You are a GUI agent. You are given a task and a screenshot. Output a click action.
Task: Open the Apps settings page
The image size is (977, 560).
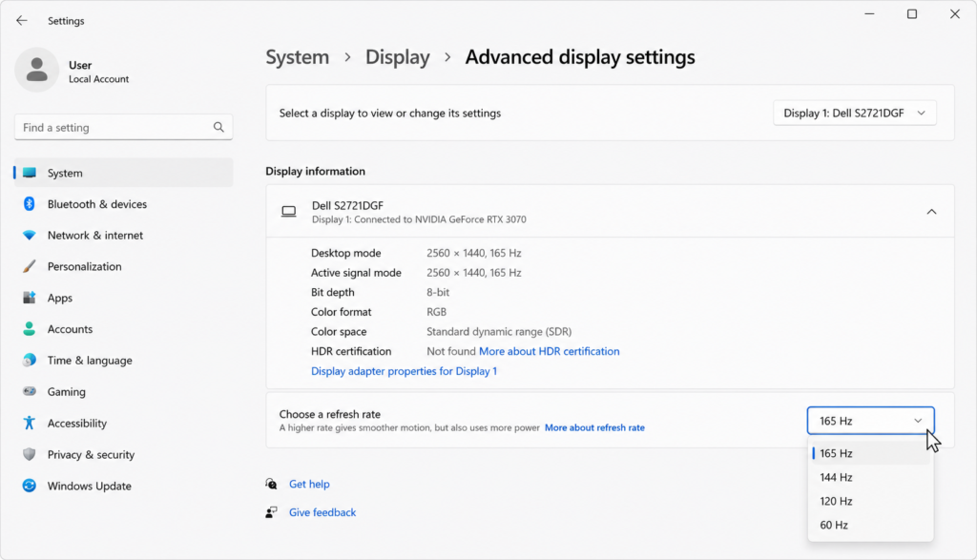(123, 298)
